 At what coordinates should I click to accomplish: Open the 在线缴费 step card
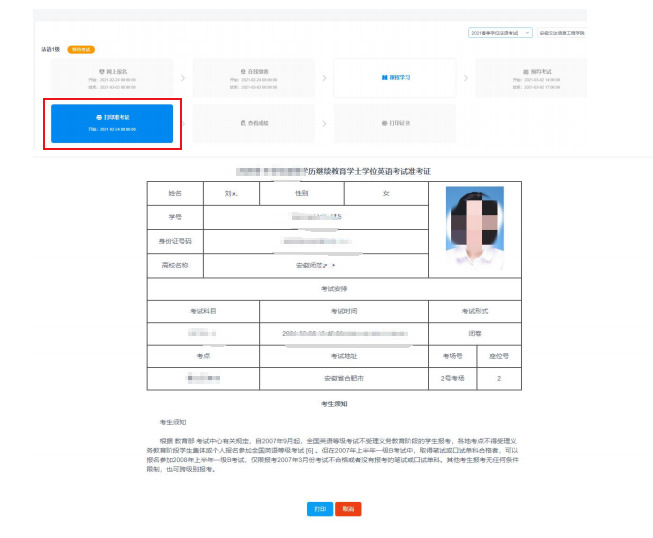[x=253, y=78]
